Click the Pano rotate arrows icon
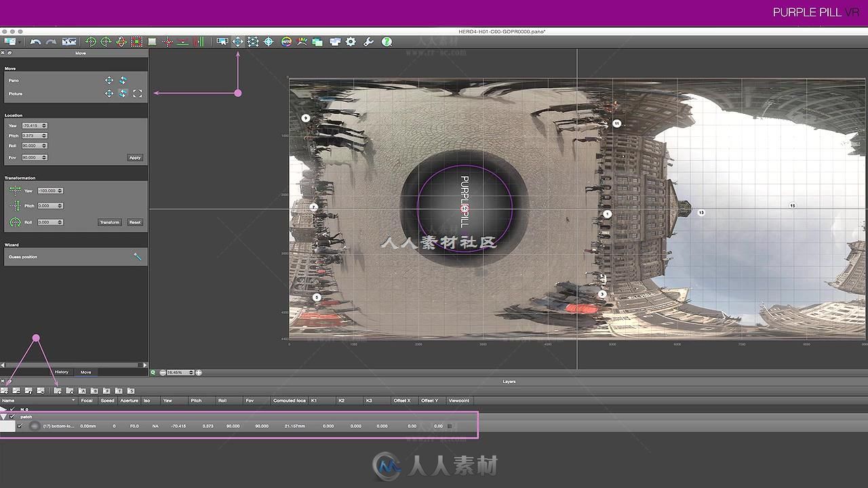Image resolution: width=868 pixels, height=488 pixels. [x=123, y=81]
